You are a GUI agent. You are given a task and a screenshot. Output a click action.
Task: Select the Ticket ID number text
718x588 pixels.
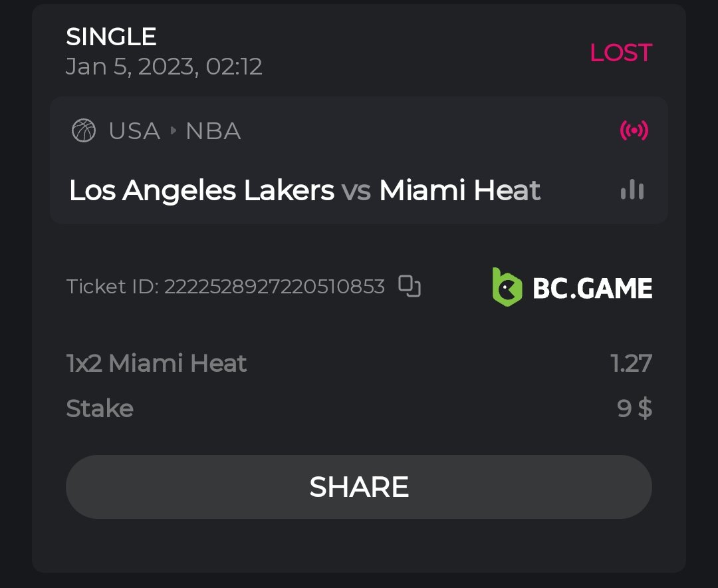274,287
